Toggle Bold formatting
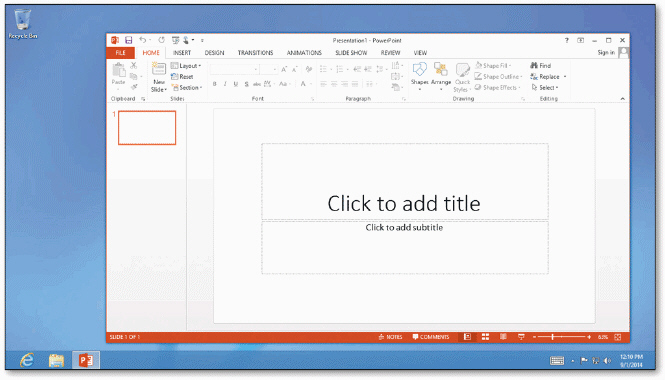The image size is (665, 380). point(215,84)
